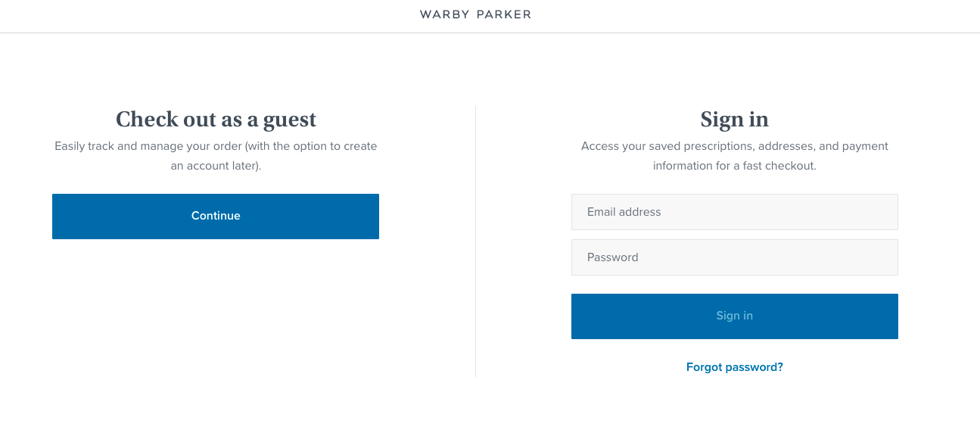980x433 pixels.
Task: Select the saved prescriptions description text
Action: tap(735, 156)
